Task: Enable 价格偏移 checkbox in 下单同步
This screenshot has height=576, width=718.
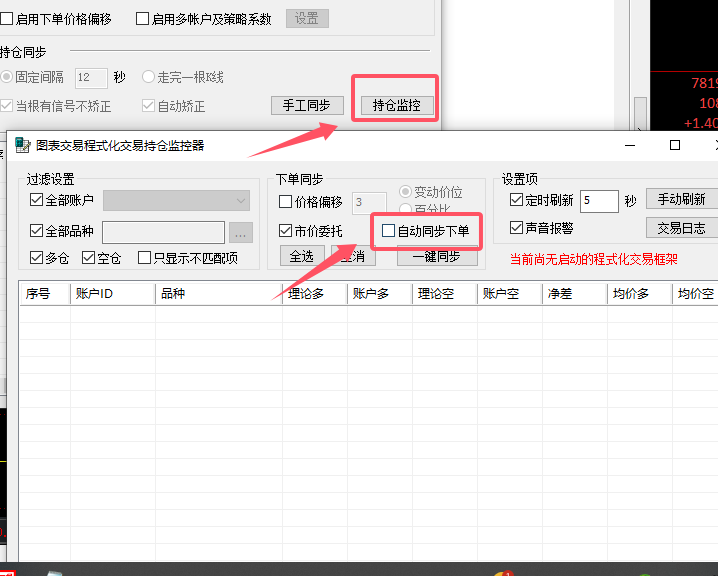Action: [285, 201]
